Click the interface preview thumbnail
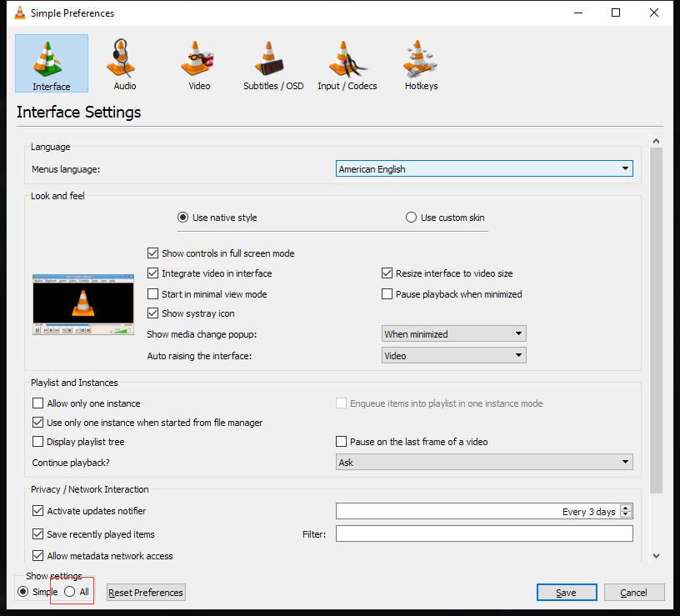 coord(82,303)
